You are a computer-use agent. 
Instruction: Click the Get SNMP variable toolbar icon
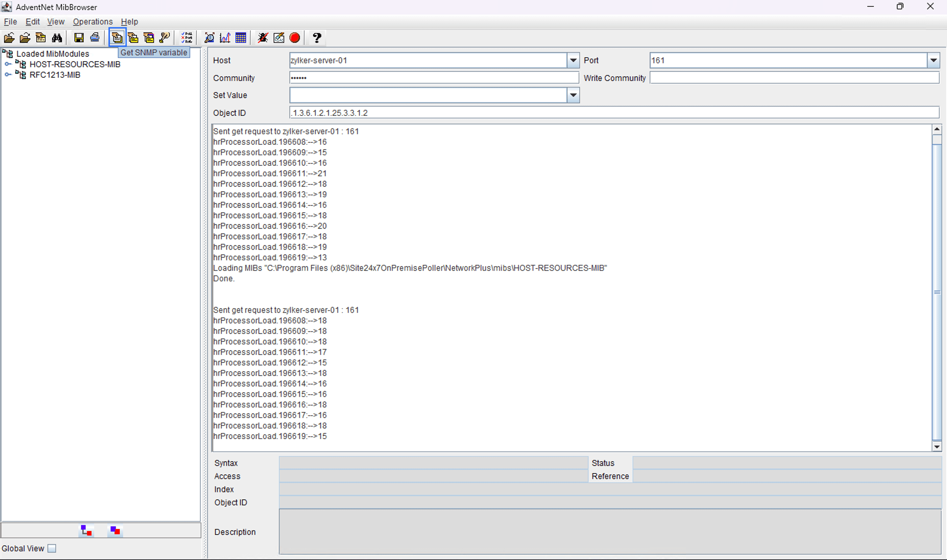[x=117, y=38]
